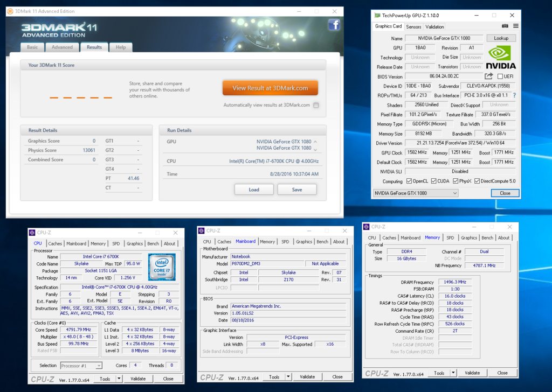Viewport: 552px width, 392px height.
Task: Click the CPU-Z Core Speed value 4791.79 MHz
Action: 79,330
